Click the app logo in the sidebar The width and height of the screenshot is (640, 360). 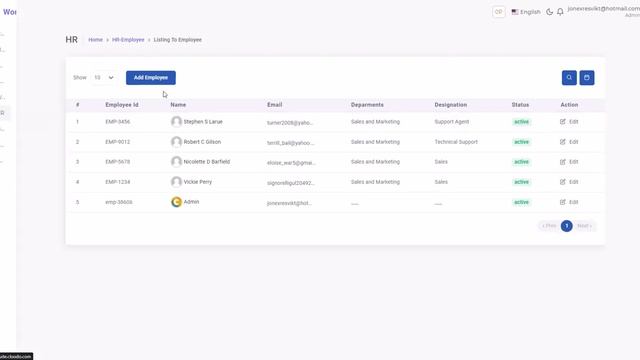(x=9, y=12)
